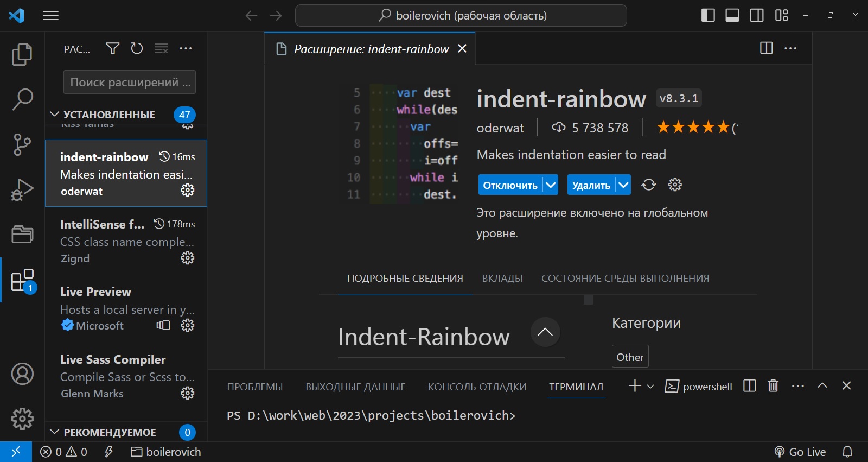The width and height of the screenshot is (868, 462).
Task: Switch to ПОДРОБНЫЕ СВЕДЕНИЯ tab
Action: point(405,279)
